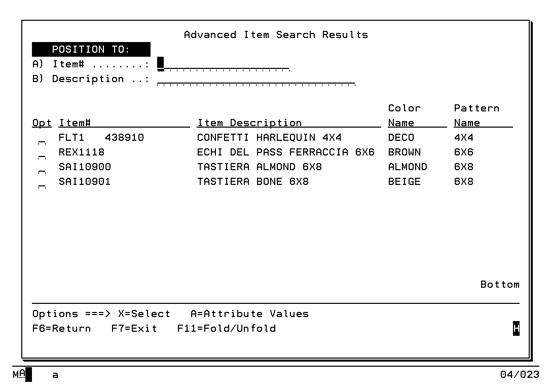Click TASTIERA ALMOND 6X8 description
Screen dimensions: 549x392
pos(260,167)
